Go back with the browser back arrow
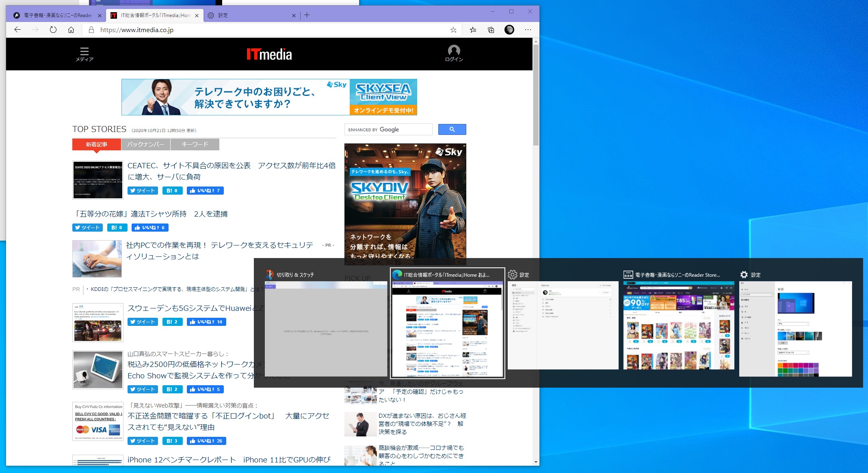 (17, 30)
